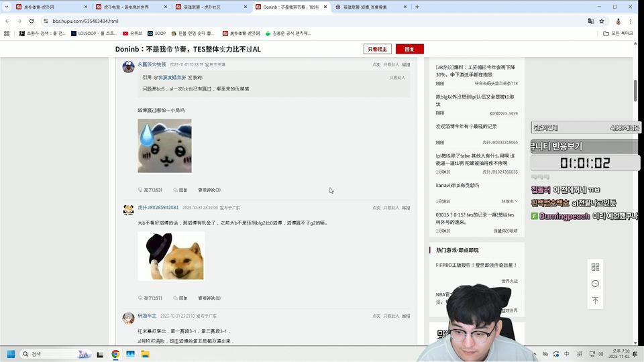Open the new tab plus button
This screenshot has width=644, height=362.
coord(417,7)
